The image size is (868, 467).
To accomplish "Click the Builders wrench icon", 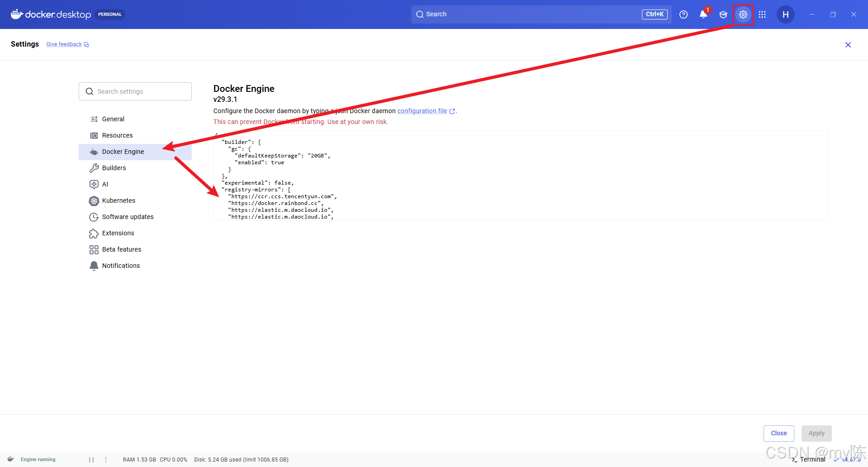I will tap(94, 168).
